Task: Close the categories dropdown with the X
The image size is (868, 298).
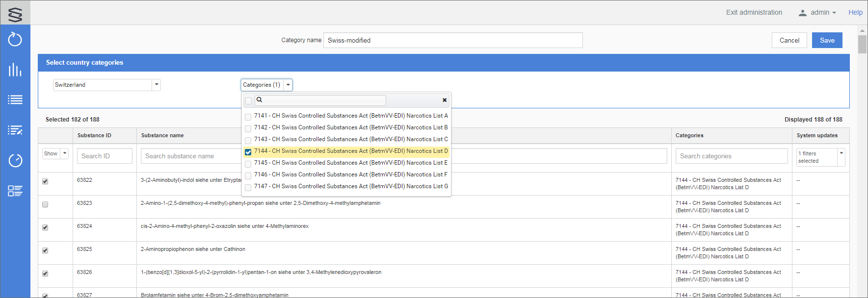Action: 445,100
